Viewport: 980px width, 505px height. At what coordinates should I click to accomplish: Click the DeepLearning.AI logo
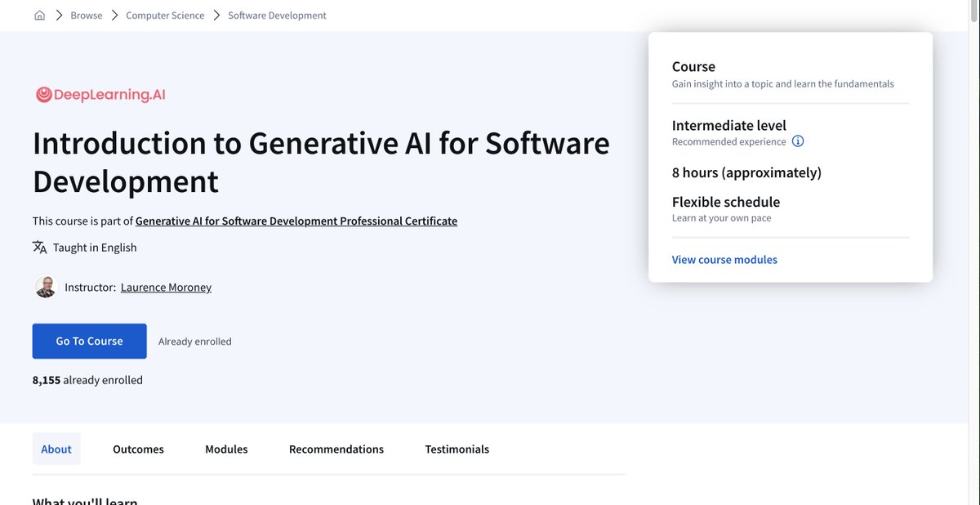coord(100,95)
